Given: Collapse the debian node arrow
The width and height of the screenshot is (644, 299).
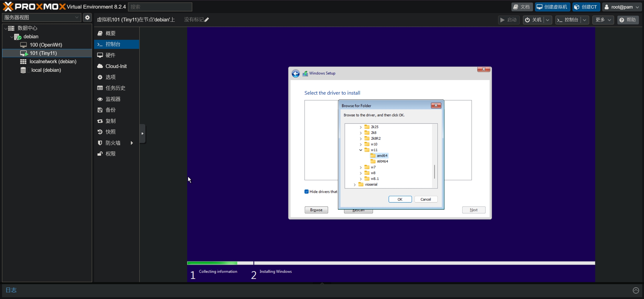Looking at the screenshot, I should 12,37.
